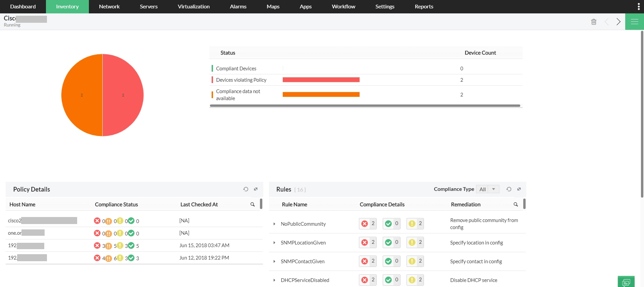Image resolution: width=644 pixels, height=287 pixels.
Task: Go to previous device arrow
Action: point(606,22)
